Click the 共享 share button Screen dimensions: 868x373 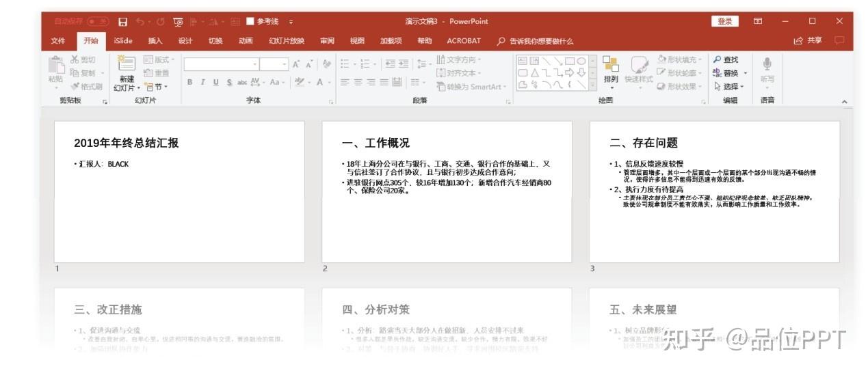pyautogui.click(x=808, y=41)
